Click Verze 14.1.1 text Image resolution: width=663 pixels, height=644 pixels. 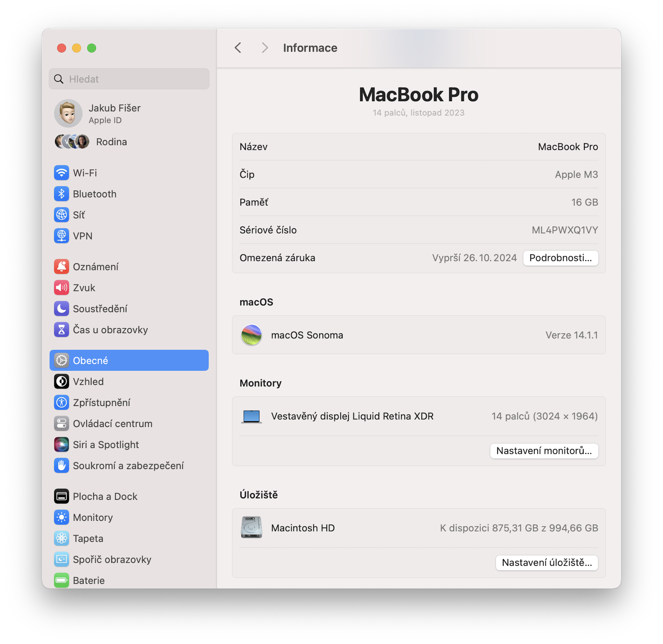572,335
